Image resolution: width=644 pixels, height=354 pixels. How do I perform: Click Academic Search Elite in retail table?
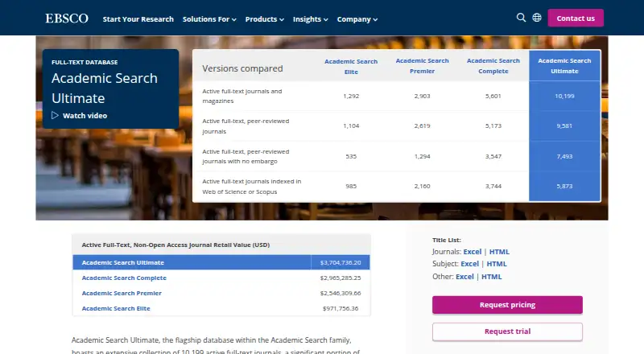(x=116, y=308)
